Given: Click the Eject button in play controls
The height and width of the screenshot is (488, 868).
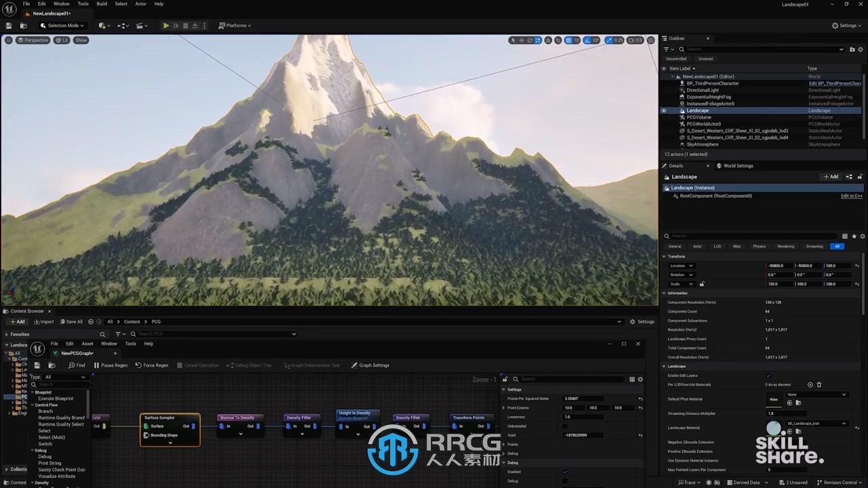Looking at the screenshot, I should [x=195, y=26].
